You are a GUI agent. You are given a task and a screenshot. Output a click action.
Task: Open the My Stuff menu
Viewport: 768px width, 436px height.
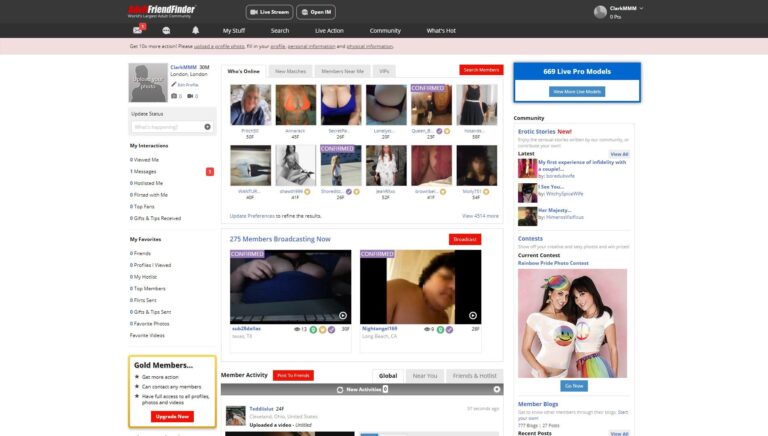(234, 30)
